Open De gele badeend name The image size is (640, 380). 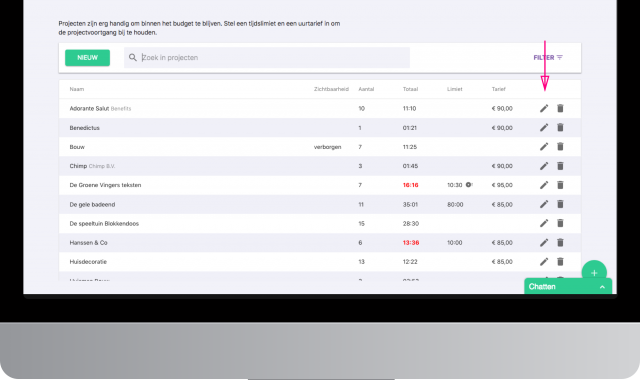(92, 204)
